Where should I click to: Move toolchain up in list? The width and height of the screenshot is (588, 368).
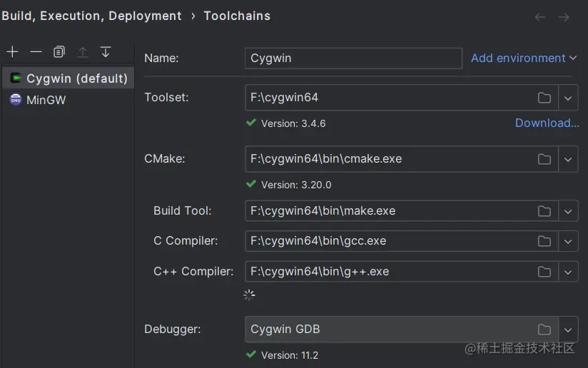pos(83,52)
